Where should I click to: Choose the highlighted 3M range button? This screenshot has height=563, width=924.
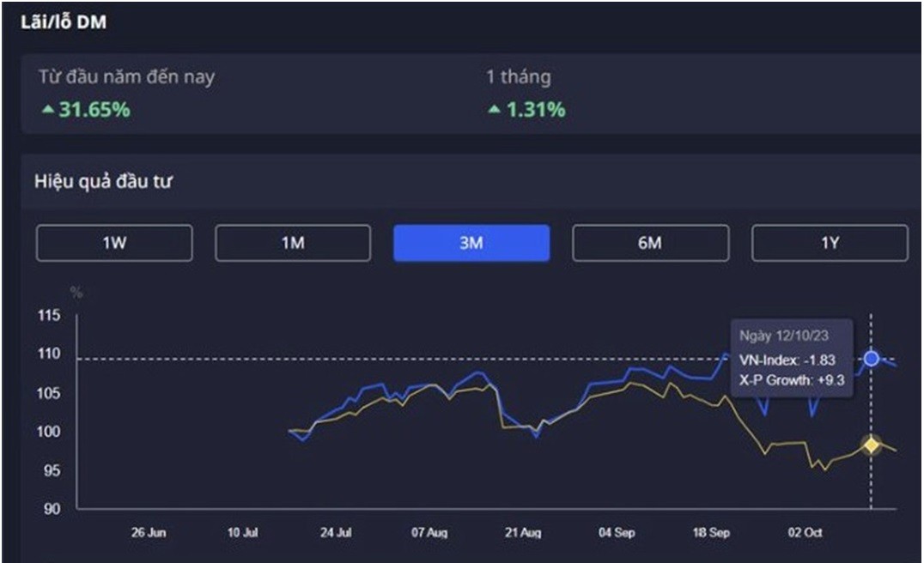point(471,243)
